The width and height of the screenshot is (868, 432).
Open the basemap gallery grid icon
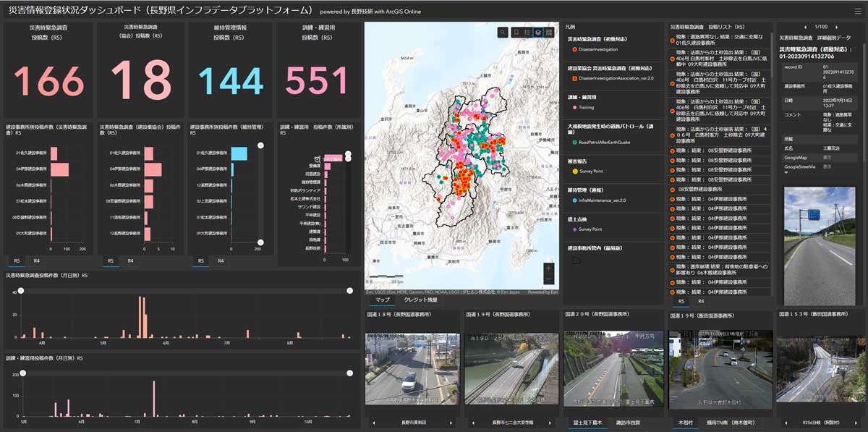click(x=550, y=33)
